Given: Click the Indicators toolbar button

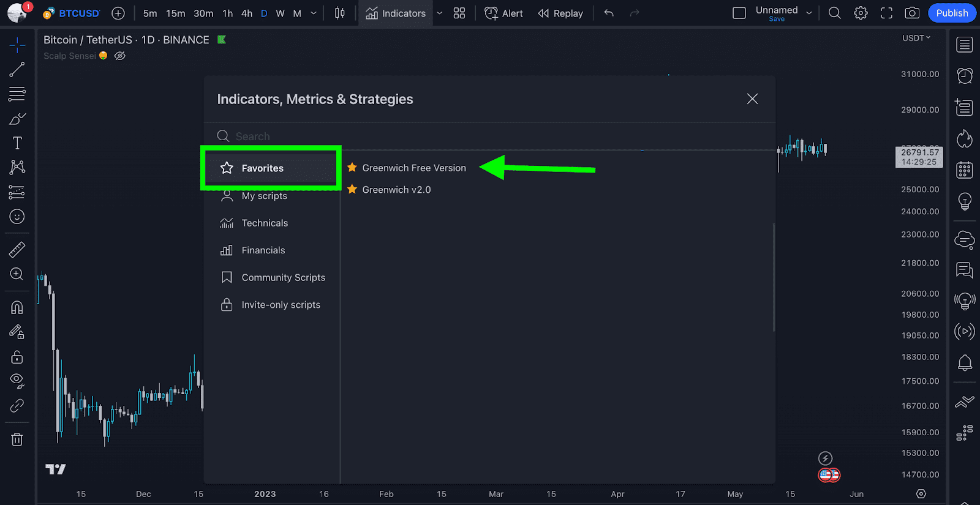Looking at the screenshot, I should click(396, 13).
